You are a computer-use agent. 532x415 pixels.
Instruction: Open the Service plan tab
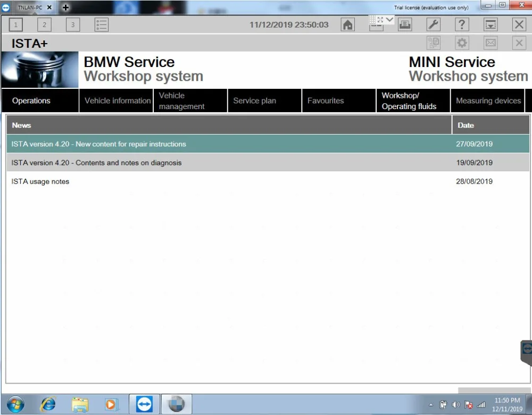264,101
